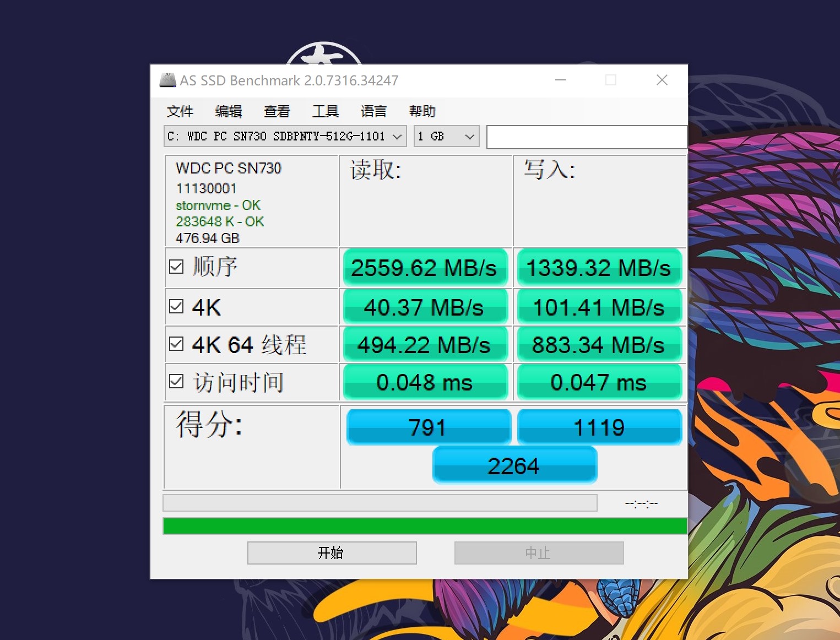Screen dimensions: 840x640
Task: Click the green progress bar
Action: [424, 526]
